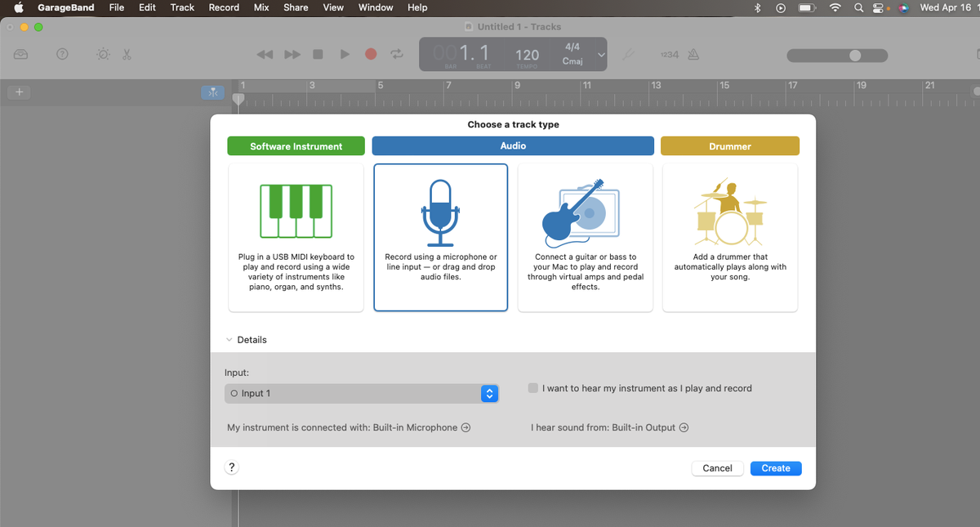The width and height of the screenshot is (980, 527).
Task: Click the Create button
Action: [776, 468]
